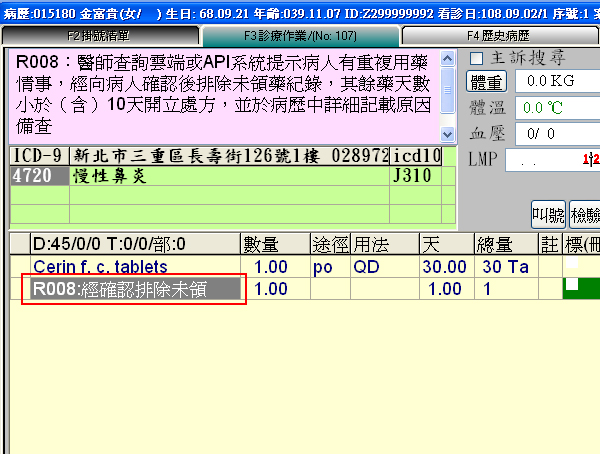Image resolution: width=600 pixels, height=454 pixels.
Task: Click ICD-9 code 4720 cell
Action: click(x=38, y=175)
